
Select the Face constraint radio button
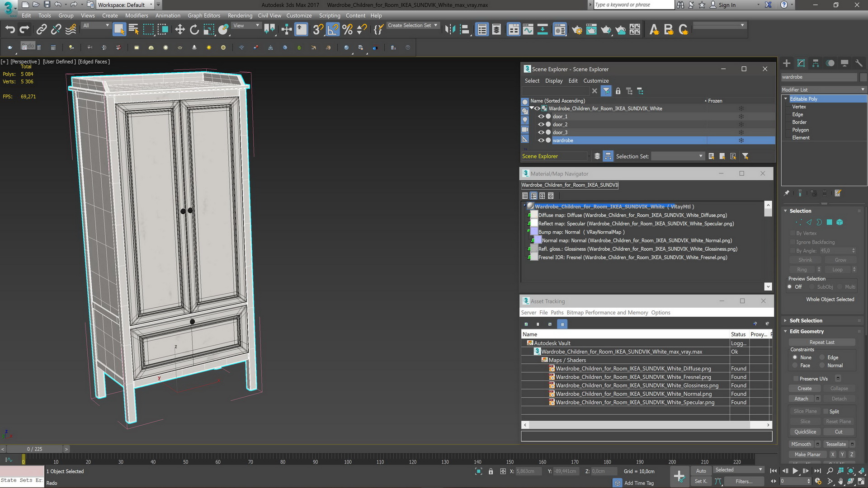795,366
